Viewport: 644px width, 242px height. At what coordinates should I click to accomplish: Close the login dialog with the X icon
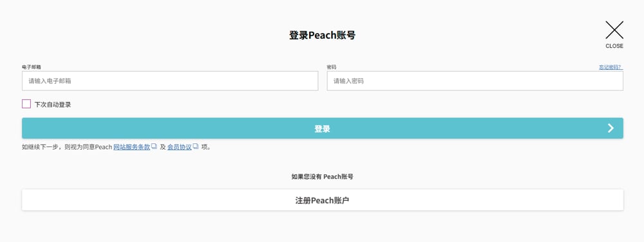point(614,30)
